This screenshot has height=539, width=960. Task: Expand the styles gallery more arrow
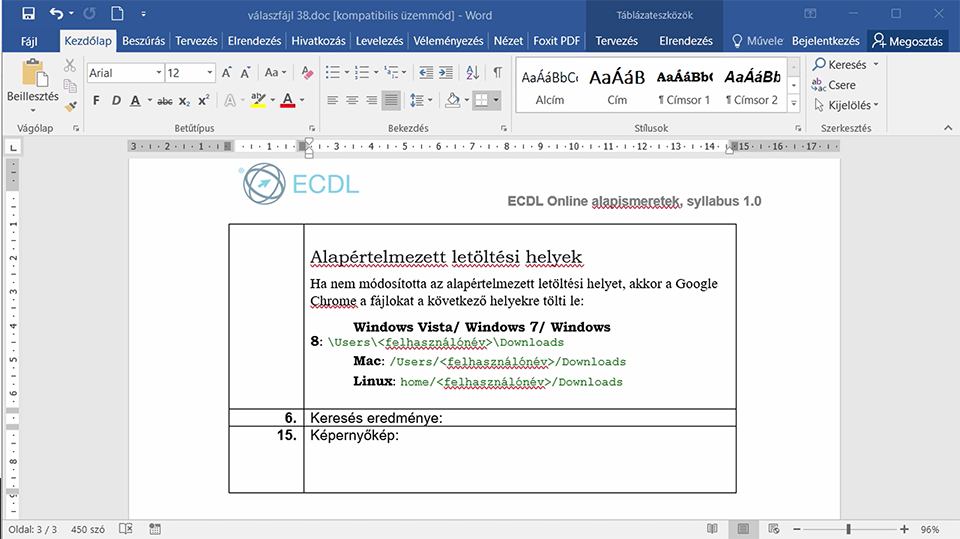pos(793,104)
